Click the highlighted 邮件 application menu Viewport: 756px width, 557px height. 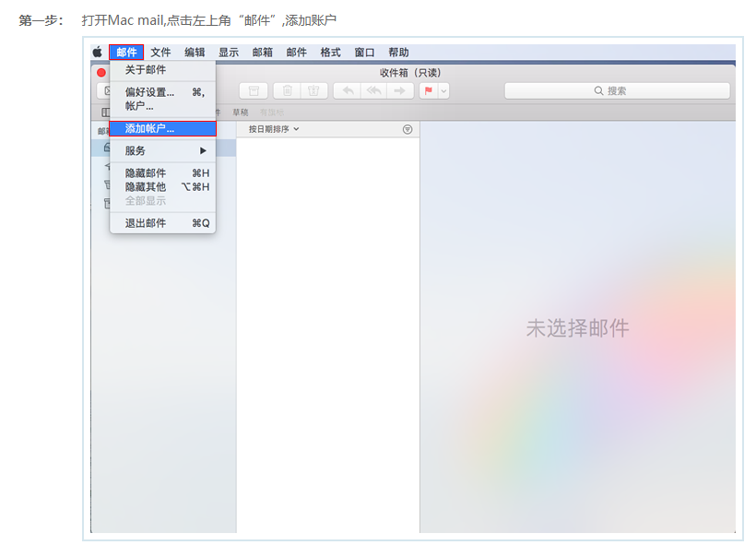tap(126, 52)
